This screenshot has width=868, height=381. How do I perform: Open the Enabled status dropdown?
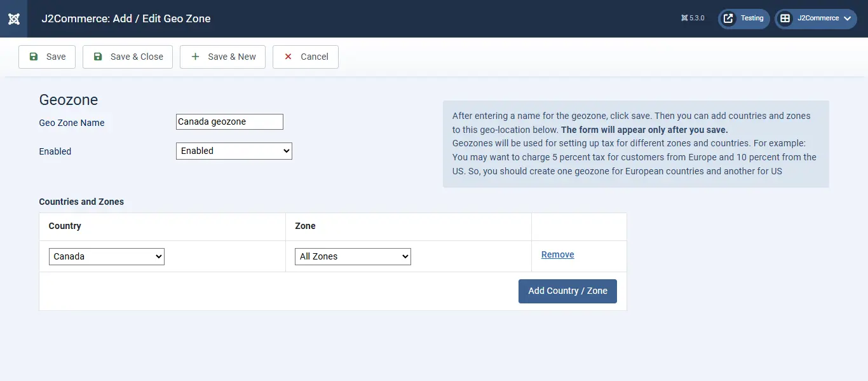tap(234, 151)
